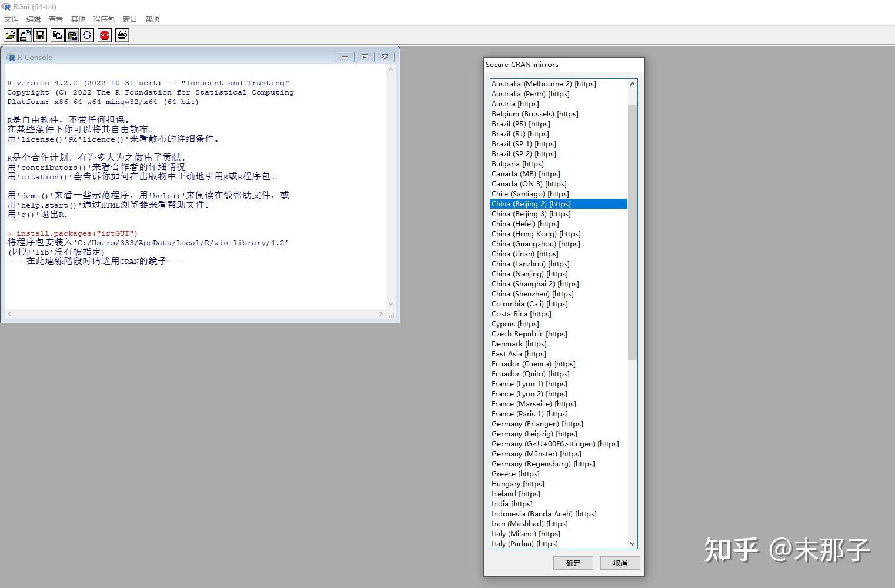Open a script via the folder toolbar icon

point(11,35)
